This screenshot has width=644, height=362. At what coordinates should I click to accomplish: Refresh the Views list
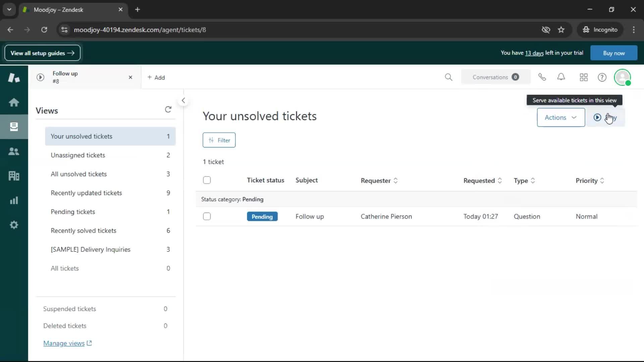(168, 110)
